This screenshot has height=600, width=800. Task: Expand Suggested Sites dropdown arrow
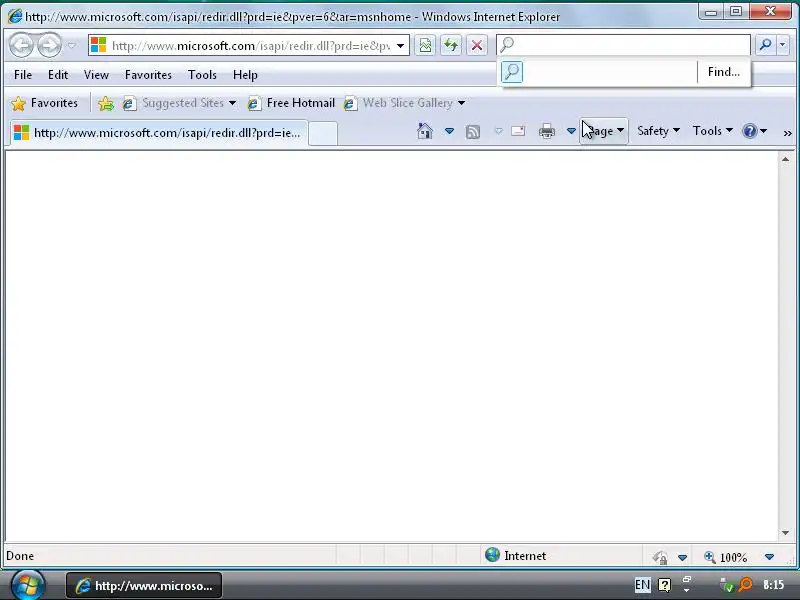click(x=233, y=103)
